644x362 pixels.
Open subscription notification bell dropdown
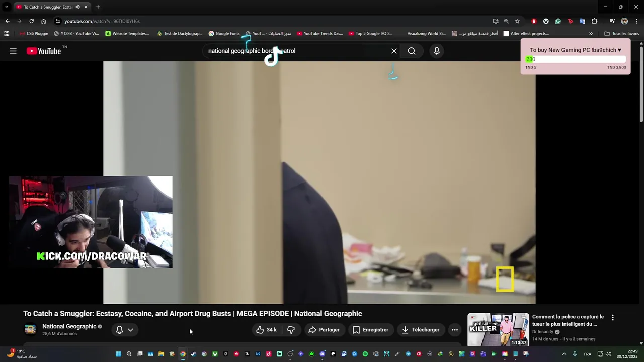click(125, 330)
